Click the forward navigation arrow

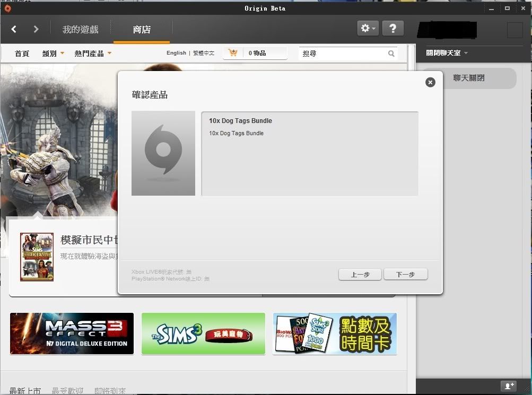[36, 29]
